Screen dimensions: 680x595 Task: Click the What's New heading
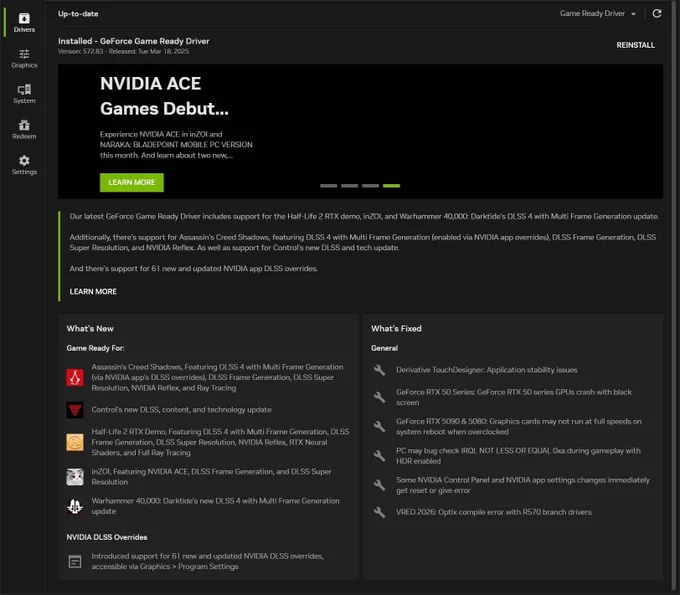(x=90, y=329)
